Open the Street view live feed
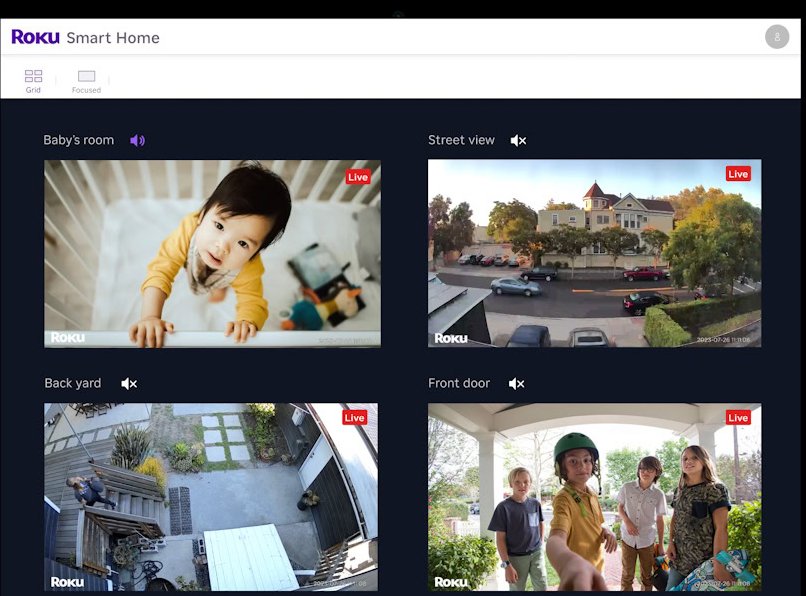The height and width of the screenshot is (596, 806). coord(595,253)
